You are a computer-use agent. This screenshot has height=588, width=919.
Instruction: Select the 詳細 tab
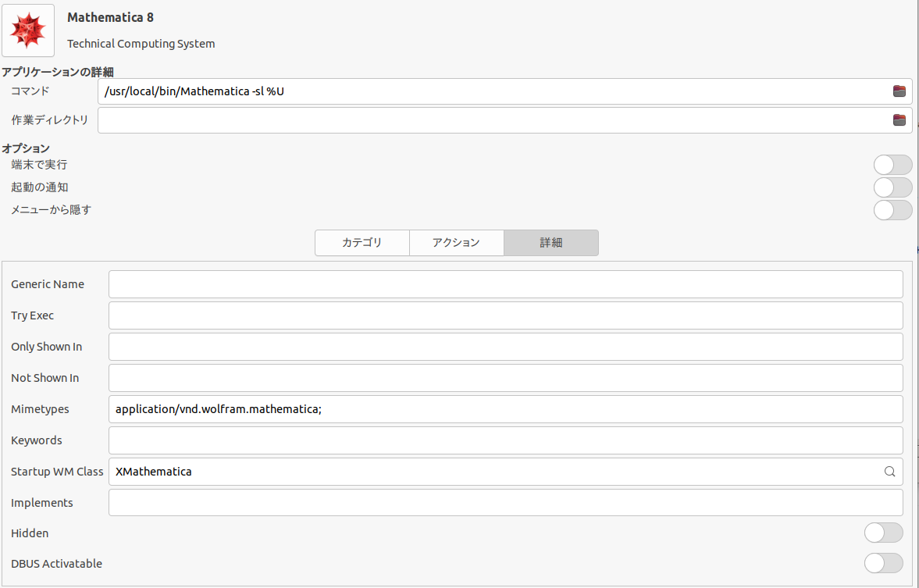[551, 243]
